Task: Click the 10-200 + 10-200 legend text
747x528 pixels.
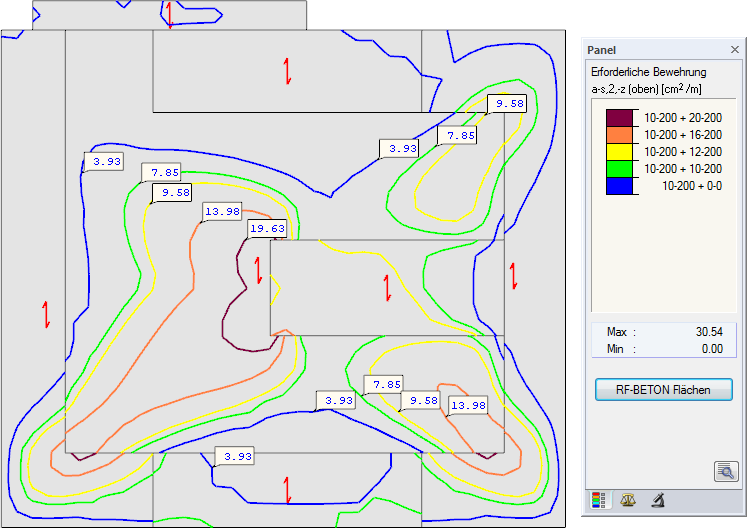Action: (x=683, y=169)
